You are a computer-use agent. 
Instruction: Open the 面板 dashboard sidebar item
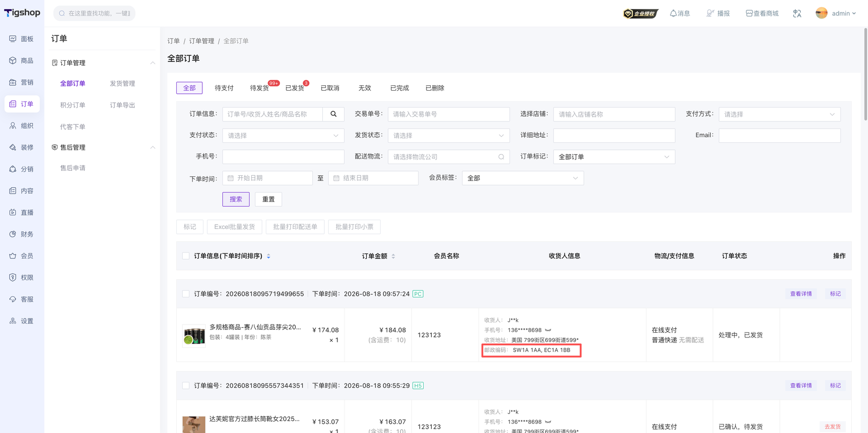point(22,39)
